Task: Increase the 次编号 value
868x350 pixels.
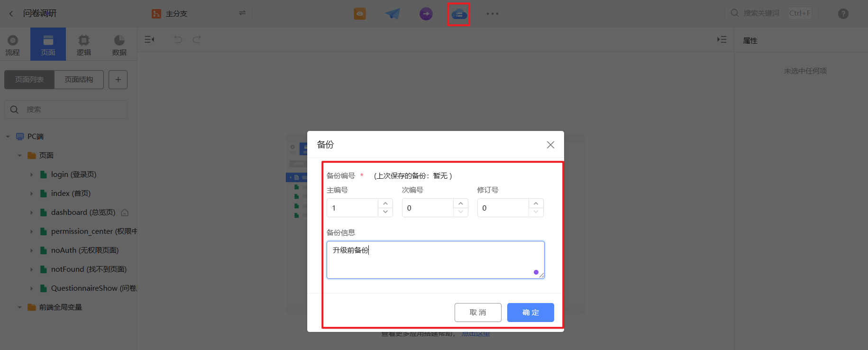Action: (x=461, y=203)
